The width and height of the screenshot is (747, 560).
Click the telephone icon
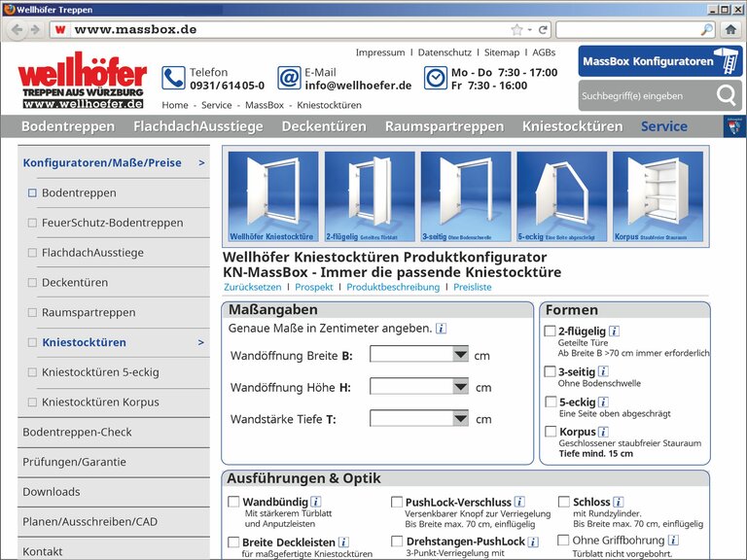173,78
